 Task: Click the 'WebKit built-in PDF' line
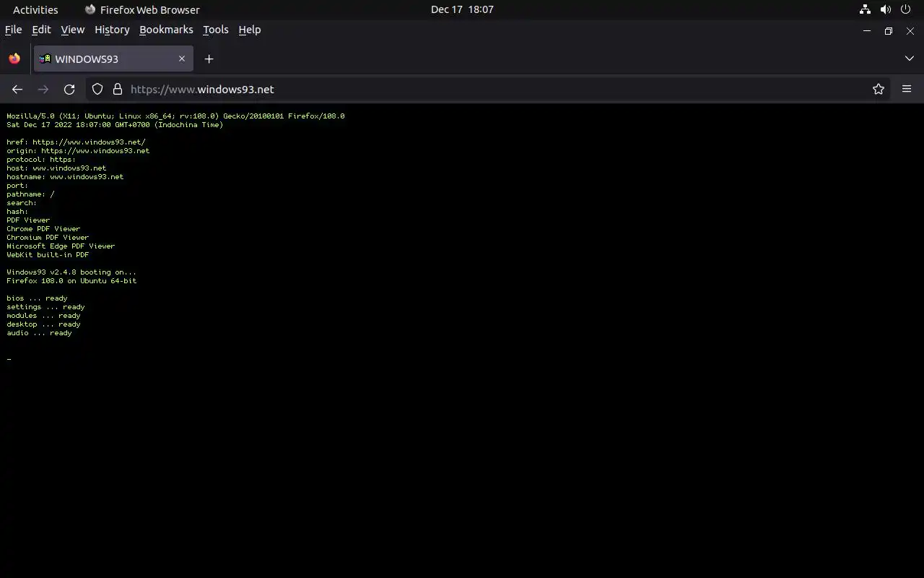[48, 255]
